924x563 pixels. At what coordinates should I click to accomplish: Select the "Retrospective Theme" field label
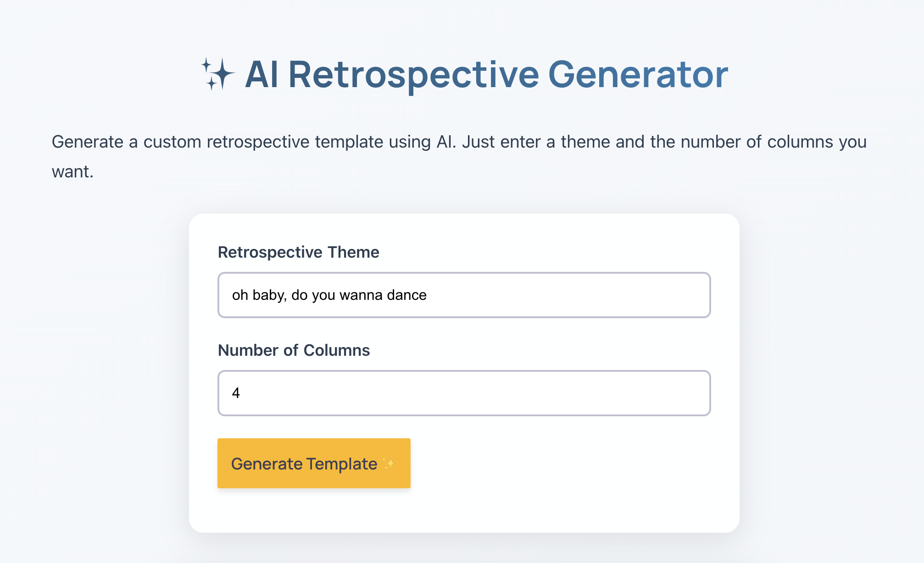tap(298, 252)
